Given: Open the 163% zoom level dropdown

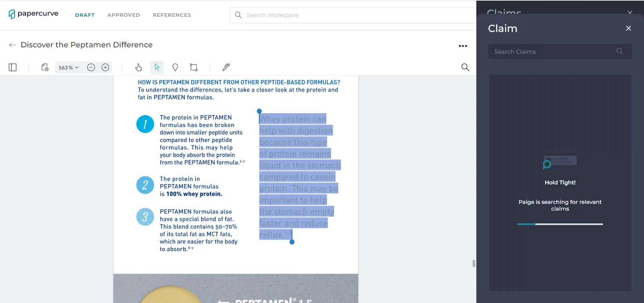Looking at the screenshot, I should click(x=68, y=68).
